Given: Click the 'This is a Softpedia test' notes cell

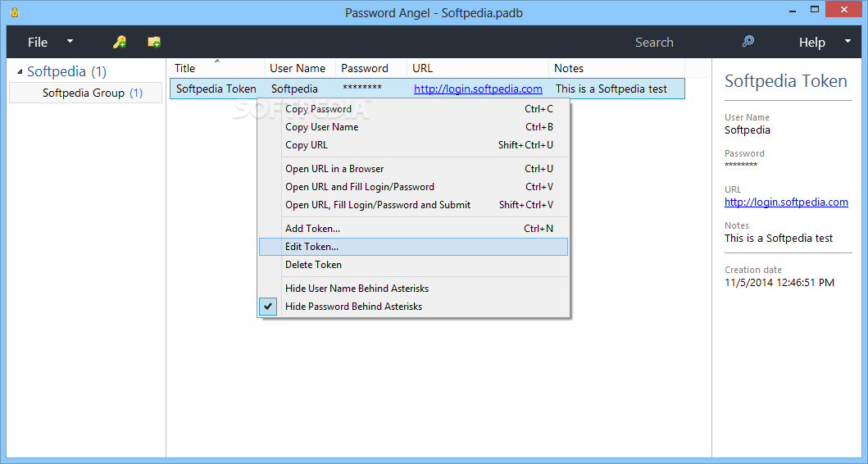Looking at the screenshot, I should pos(611,89).
